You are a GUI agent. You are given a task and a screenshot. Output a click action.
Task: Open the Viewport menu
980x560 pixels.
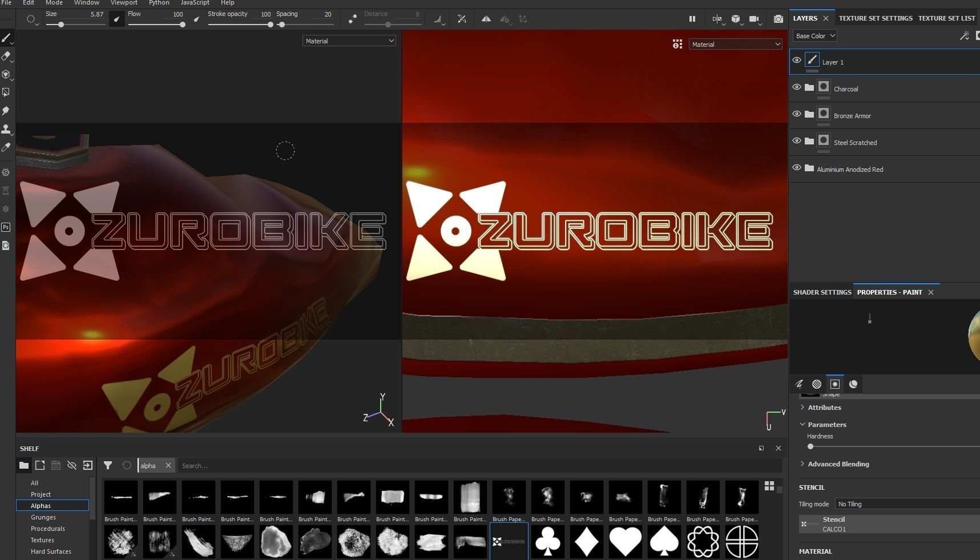coord(124,3)
